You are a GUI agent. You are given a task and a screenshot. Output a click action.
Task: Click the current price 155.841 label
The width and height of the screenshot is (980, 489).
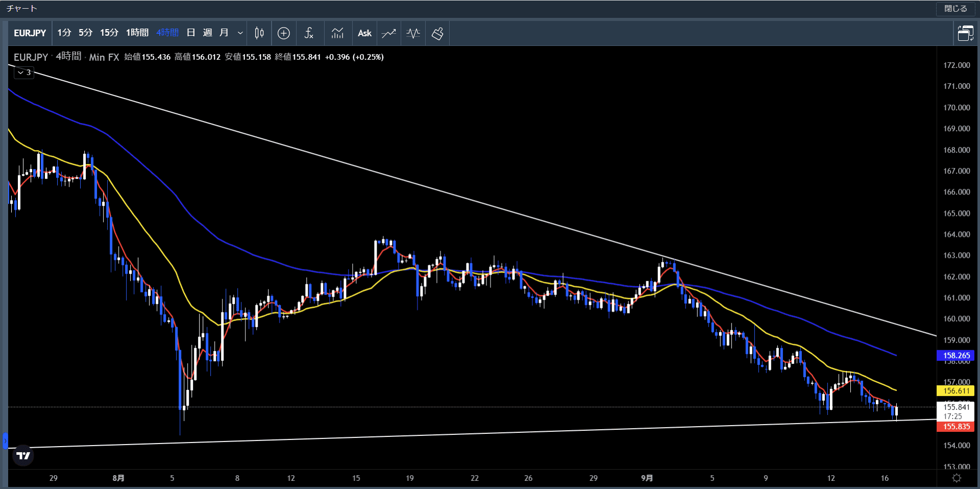[x=956, y=407]
